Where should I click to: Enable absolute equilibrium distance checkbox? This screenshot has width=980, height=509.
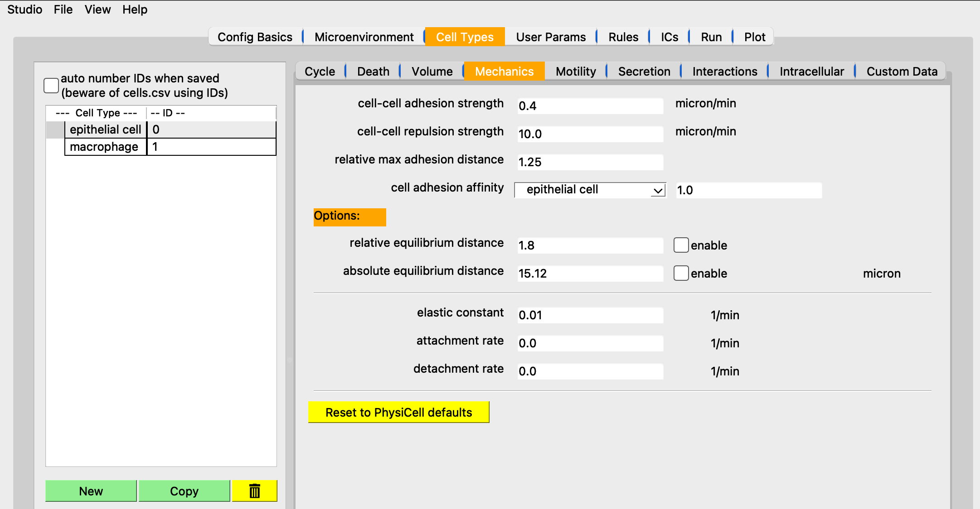(681, 273)
